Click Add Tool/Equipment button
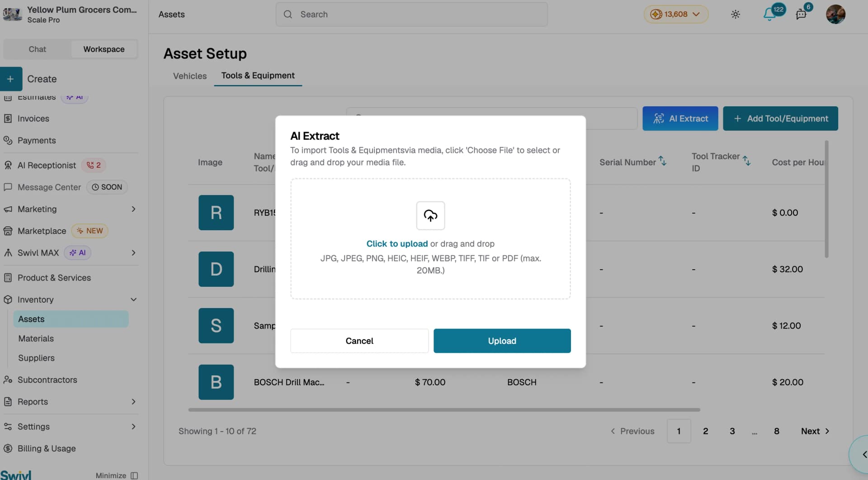The width and height of the screenshot is (868, 480). pos(780,119)
